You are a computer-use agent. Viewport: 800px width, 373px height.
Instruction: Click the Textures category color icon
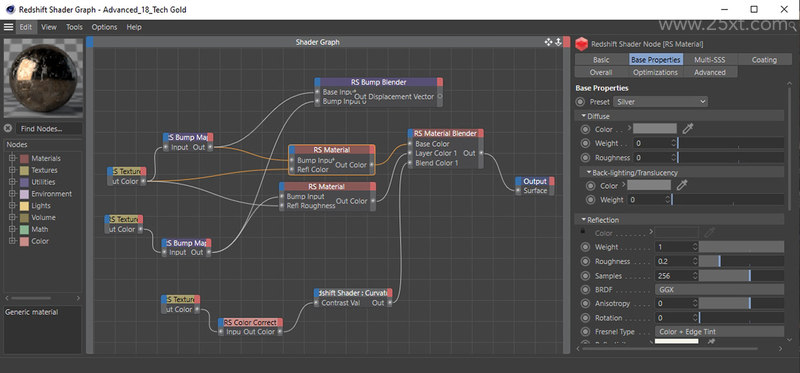coord(24,170)
